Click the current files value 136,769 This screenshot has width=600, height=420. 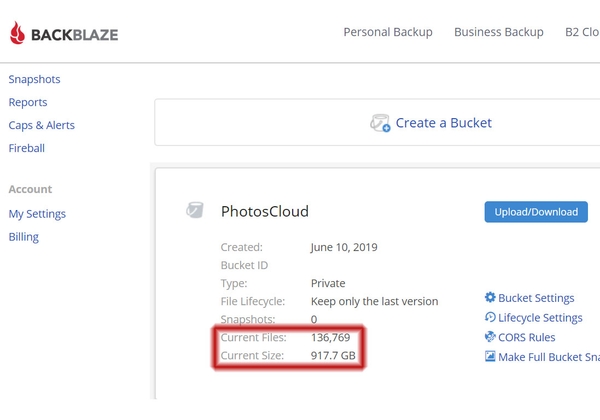pyautogui.click(x=331, y=337)
